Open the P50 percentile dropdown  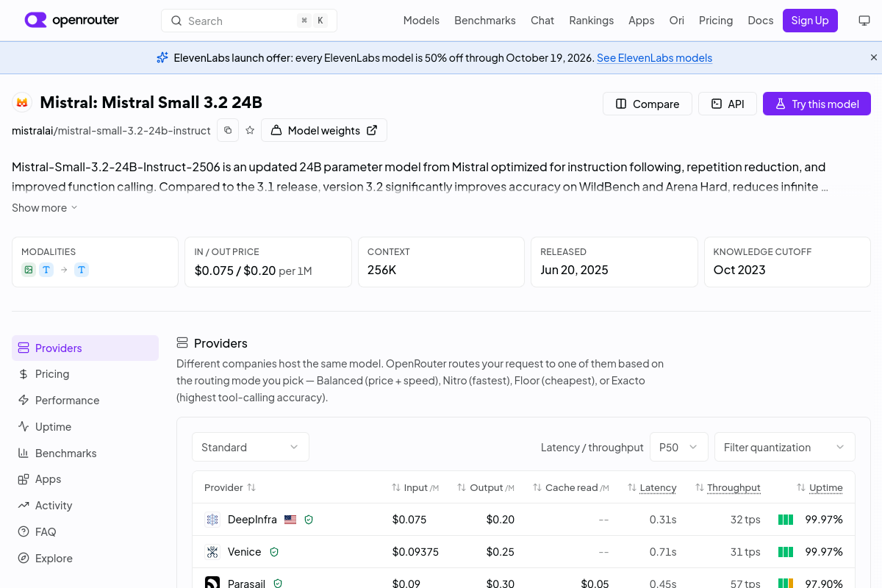[x=679, y=447]
